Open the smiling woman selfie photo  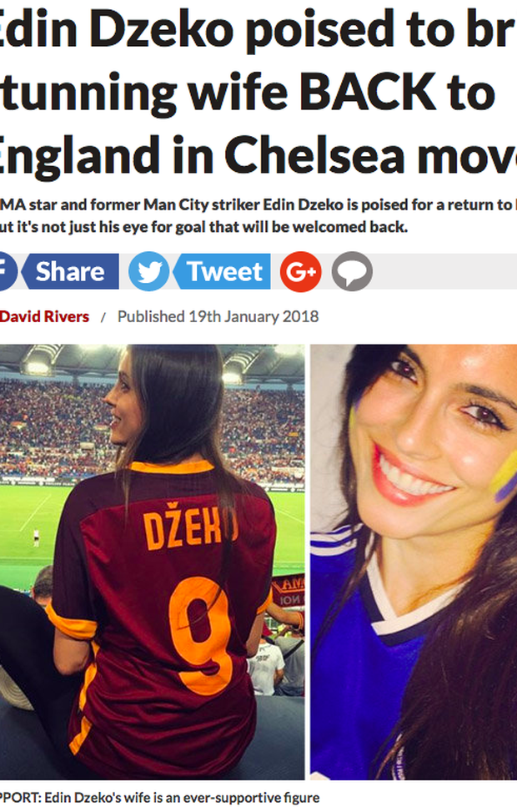tap(414, 562)
